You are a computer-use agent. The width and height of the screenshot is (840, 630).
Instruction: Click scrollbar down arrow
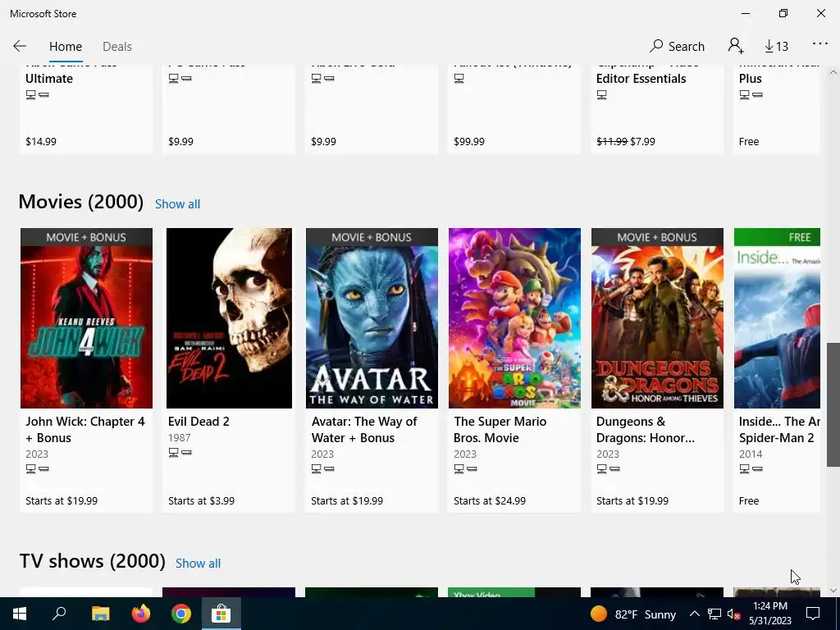coord(833,591)
